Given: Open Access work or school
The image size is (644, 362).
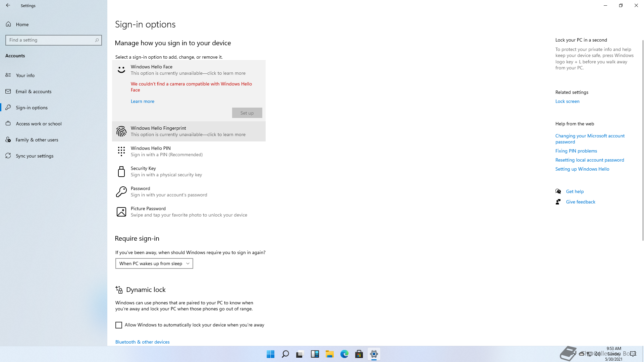Looking at the screenshot, I should click(x=54, y=123).
